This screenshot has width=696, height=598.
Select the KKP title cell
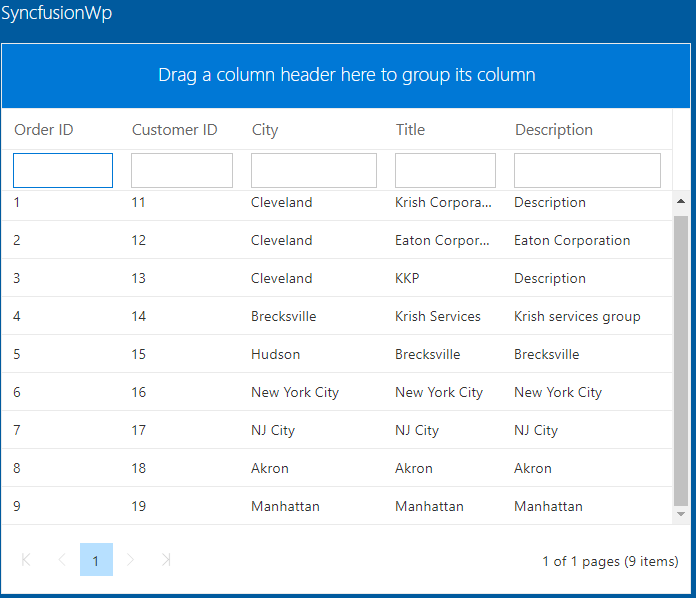[407, 278]
